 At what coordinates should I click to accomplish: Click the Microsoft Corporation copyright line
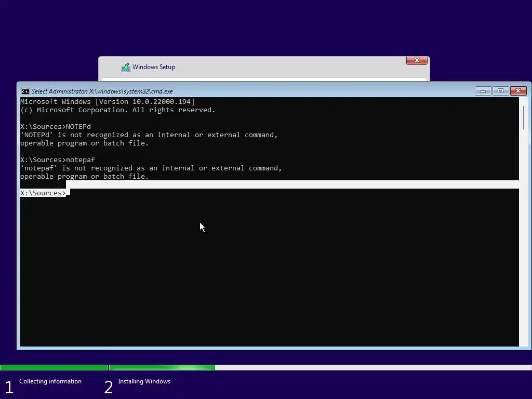[x=118, y=110]
